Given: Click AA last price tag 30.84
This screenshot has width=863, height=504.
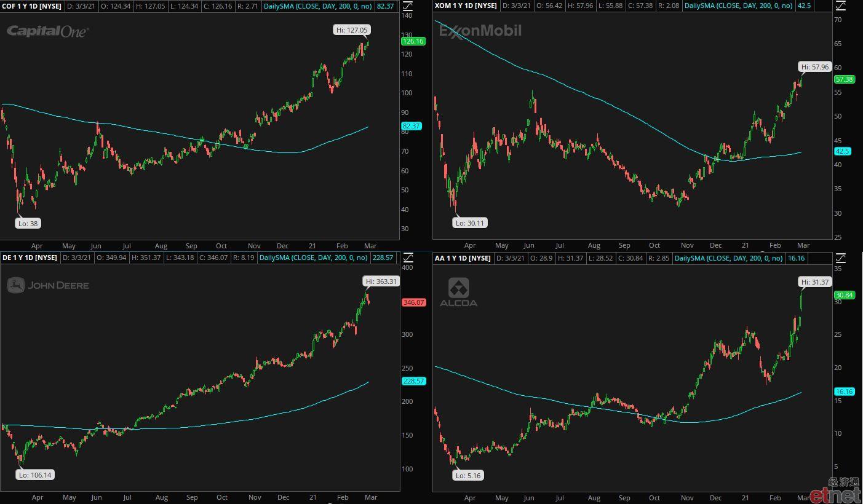Looking at the screenshot, I should (x=844, y=295).
